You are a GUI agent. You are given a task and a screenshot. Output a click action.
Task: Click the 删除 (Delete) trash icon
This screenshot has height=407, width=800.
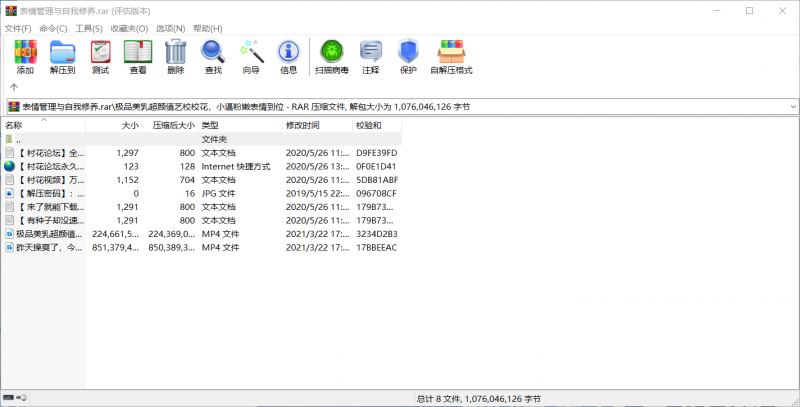tap(175, 57)
